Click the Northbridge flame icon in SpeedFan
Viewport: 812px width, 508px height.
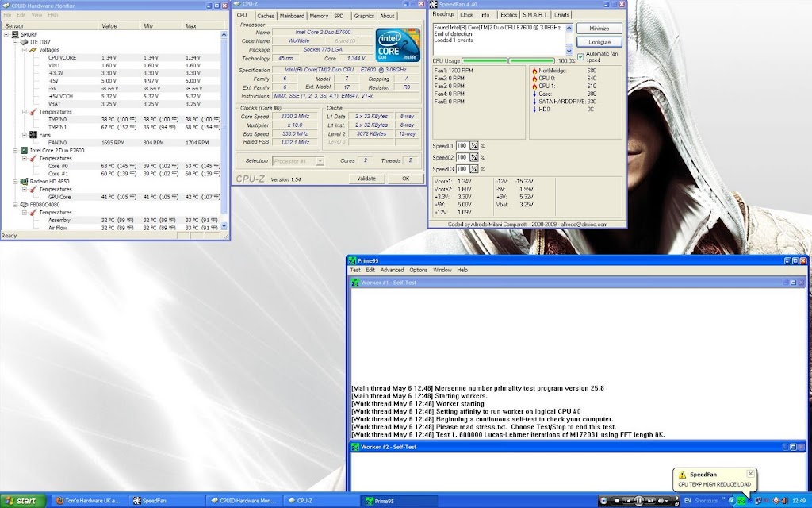534,71
